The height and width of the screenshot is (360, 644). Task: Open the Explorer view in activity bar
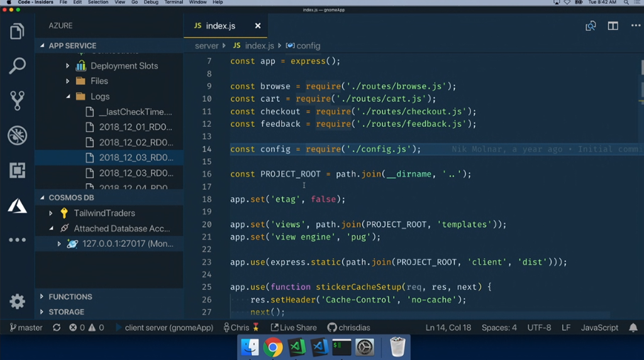(x=17, y=31)
